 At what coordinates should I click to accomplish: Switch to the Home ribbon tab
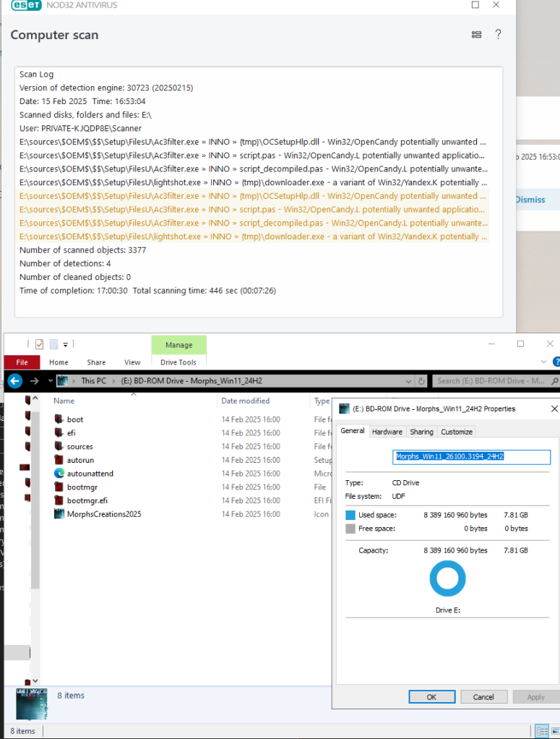tap(59, 362)
